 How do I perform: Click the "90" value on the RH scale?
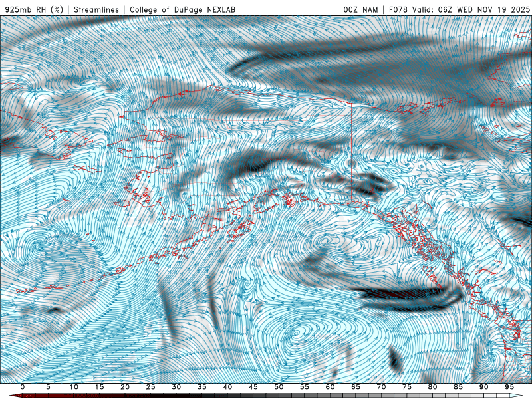[483, 387]
